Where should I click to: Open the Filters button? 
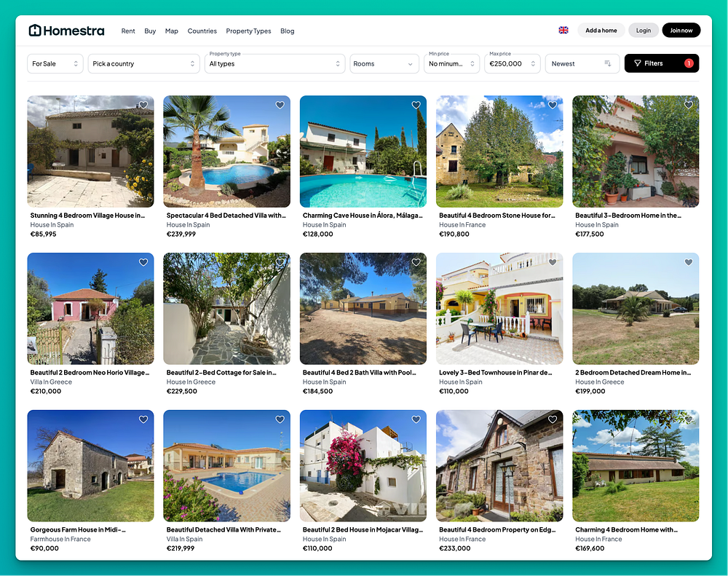tap(662, 63)
